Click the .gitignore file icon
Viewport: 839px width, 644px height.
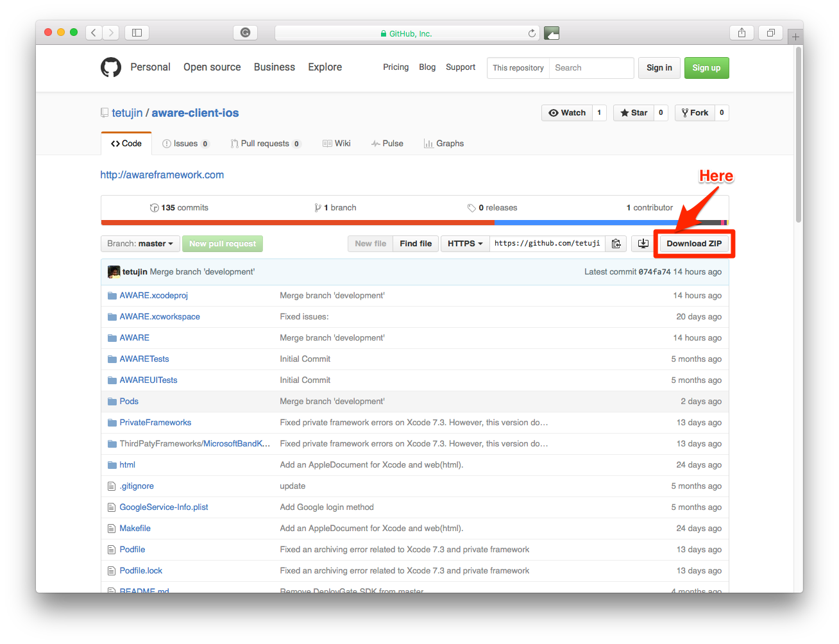point(112,486)
